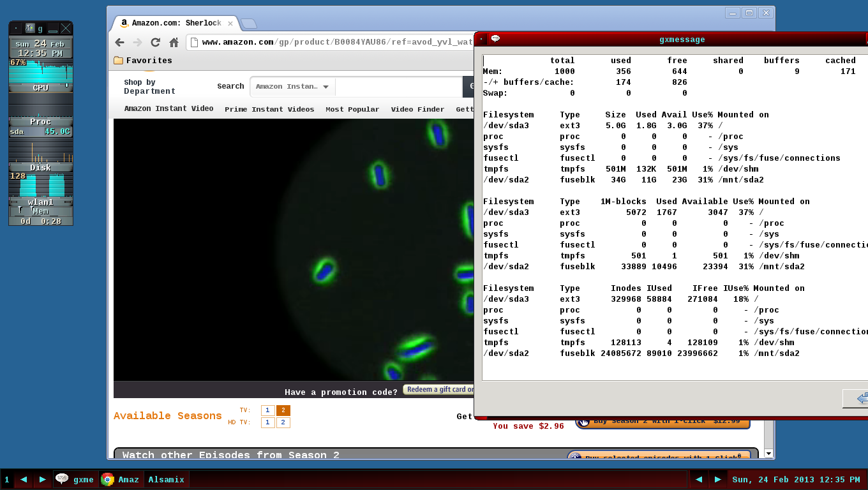This screenshot has width=868, height=490.
Task: Expand the Amazon Instant search category dropdown
Action: coord(292,87)
